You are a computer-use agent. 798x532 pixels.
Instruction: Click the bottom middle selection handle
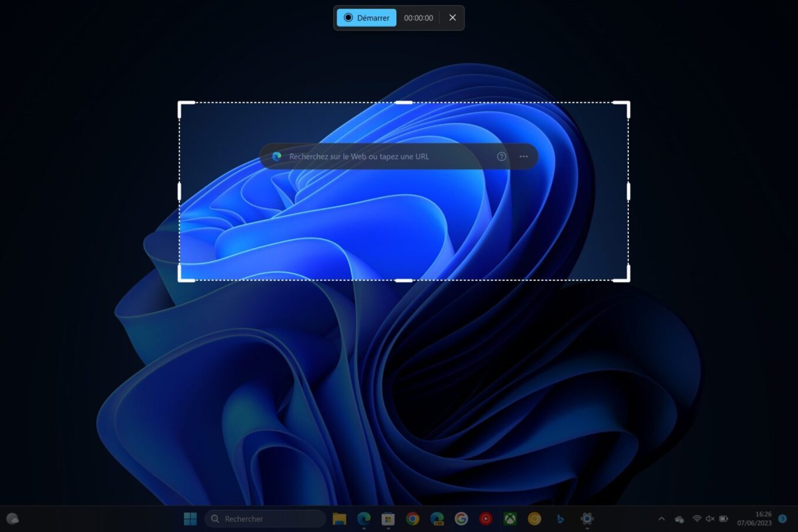click(404, 280)
